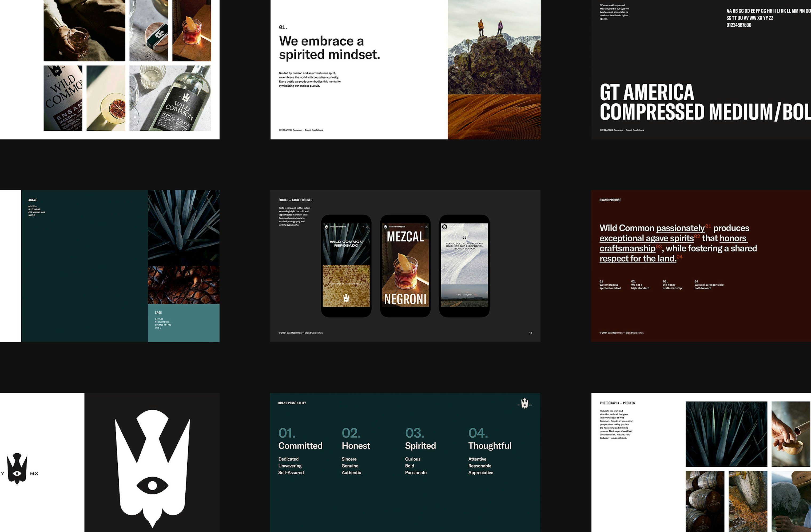This screenshot has height=532, width=811.
Task: Tap the wildcommonspirits avatar on the Reposado story
Action: 327,227
